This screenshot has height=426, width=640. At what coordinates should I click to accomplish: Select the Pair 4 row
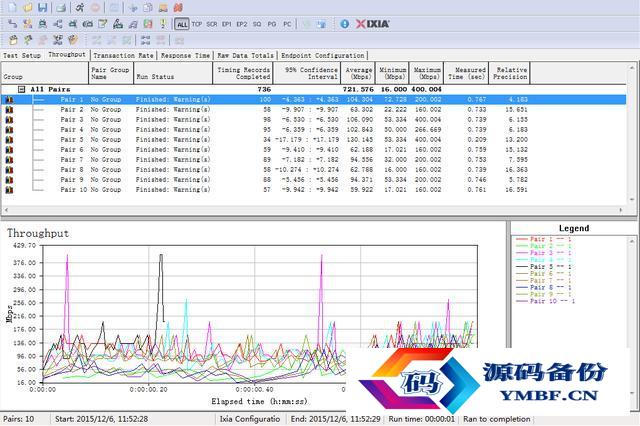313,129
